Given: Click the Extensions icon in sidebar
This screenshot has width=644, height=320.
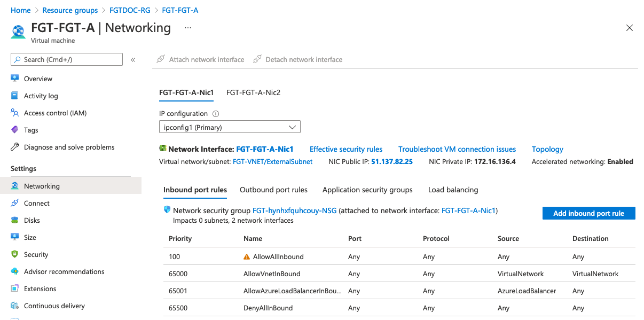Looking at the screenshot, I should [x=15, y=288].
